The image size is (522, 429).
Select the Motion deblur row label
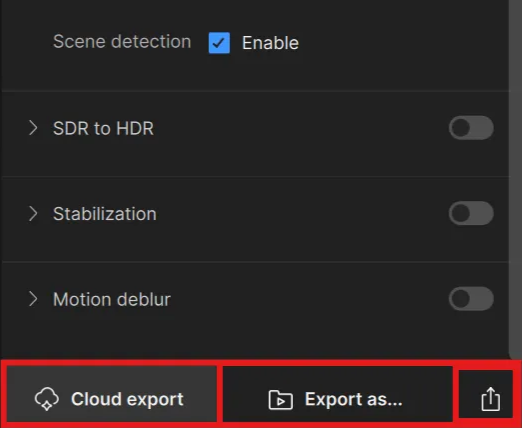pyautogui.click(x=112, y=299)
